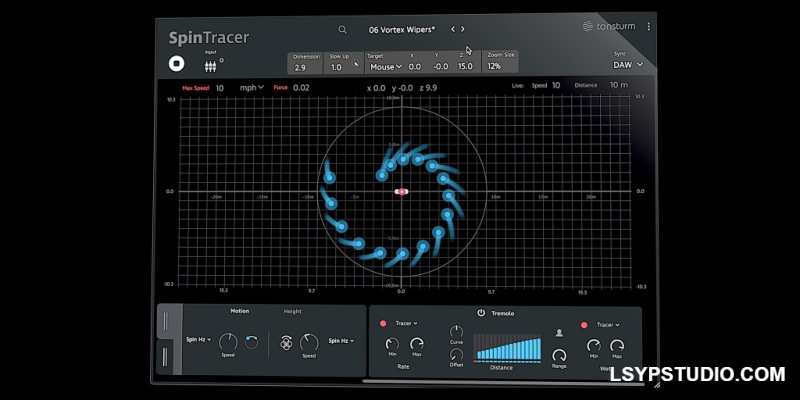Click the rotating orbit icon in Motion

pos(286,342)
